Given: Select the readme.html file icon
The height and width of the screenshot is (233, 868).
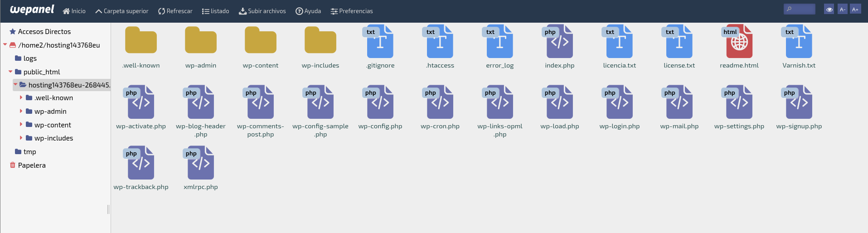Looking at the screenshot, I should 737,41.
